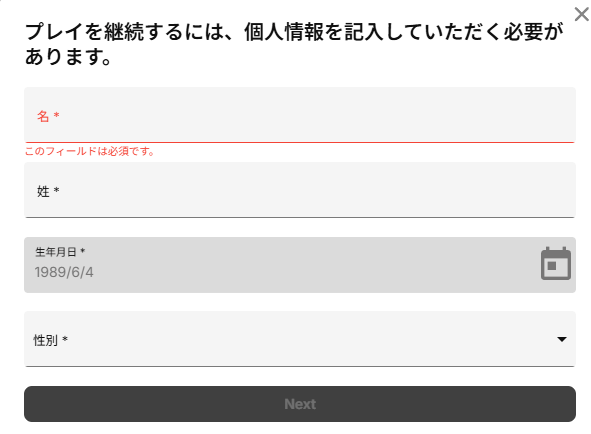The width and height of the screenshot is (591, 434).
Task: Click the heading's second line あります。
Action: click(68, 57)
